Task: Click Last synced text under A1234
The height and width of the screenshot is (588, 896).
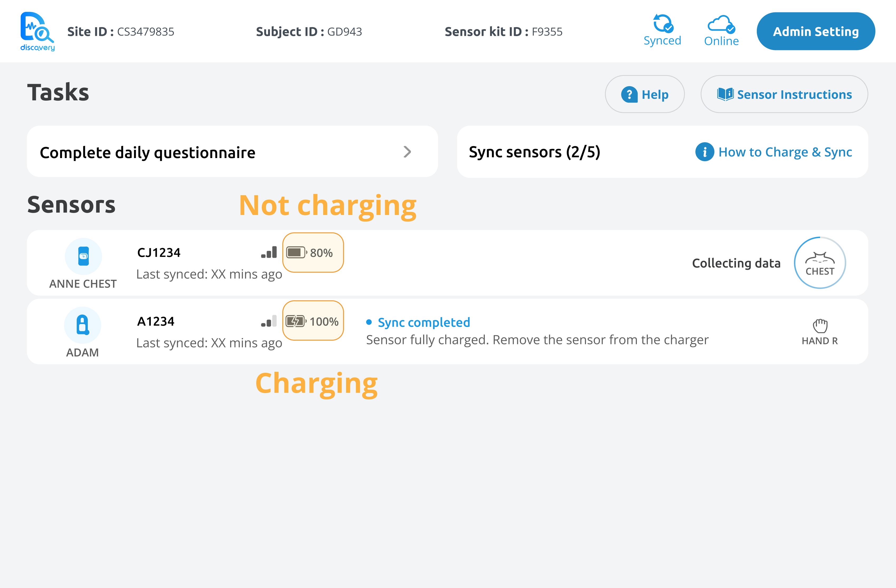Action: pyautogui.click(x=209, y=343)
